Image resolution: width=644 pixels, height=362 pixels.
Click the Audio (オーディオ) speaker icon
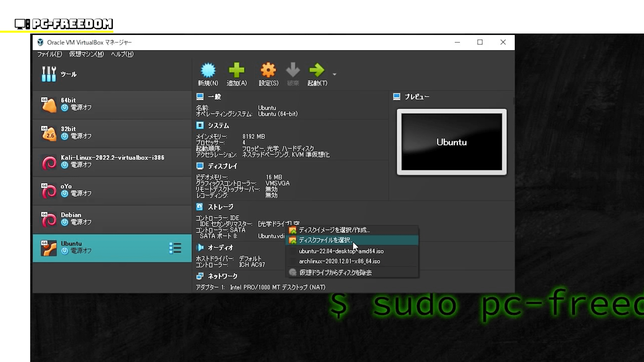coord(200,247)
